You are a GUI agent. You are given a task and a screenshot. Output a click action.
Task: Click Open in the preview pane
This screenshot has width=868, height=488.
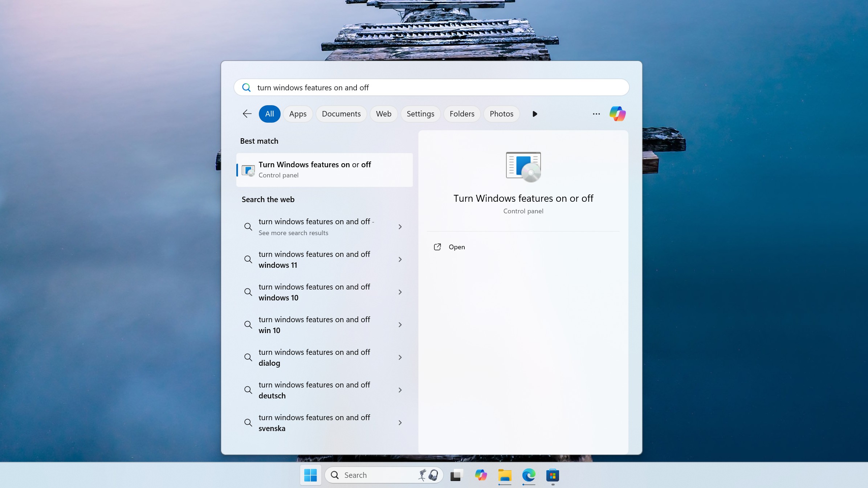pyautogui.click(x=457, y=247)
